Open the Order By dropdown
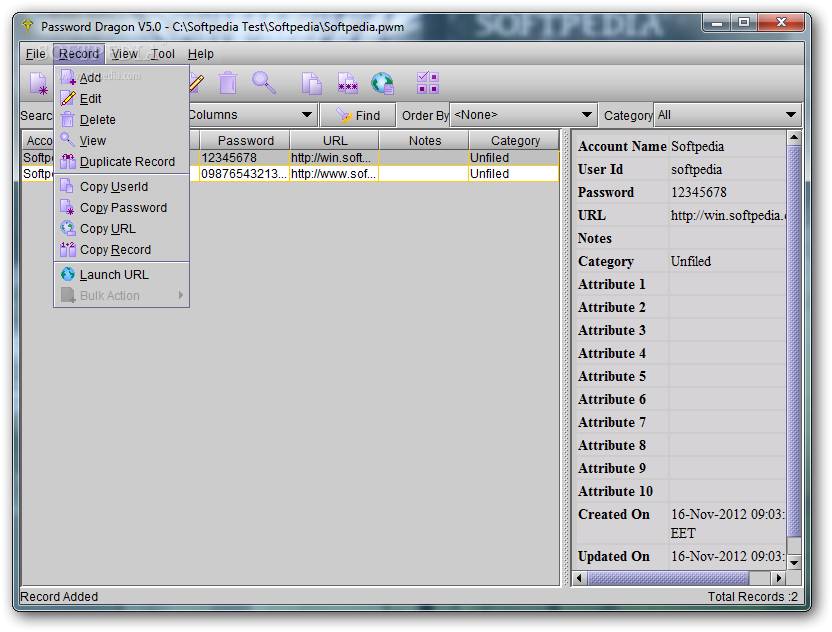The height and width of the screenshot is (632, 832). [x=522, y=115]
